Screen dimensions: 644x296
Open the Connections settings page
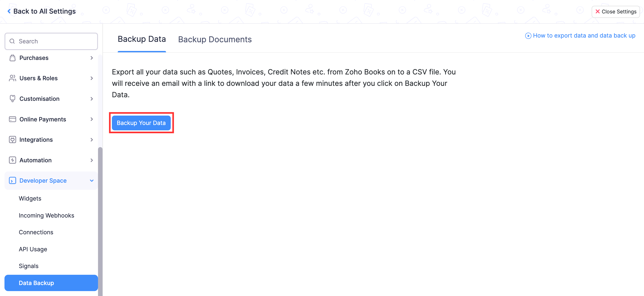36,232
